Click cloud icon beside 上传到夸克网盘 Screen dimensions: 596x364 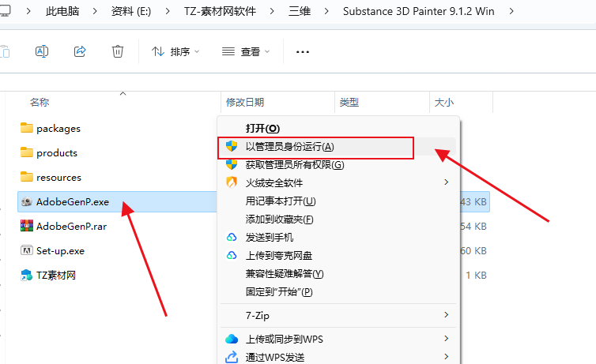[x=232, y=256]
